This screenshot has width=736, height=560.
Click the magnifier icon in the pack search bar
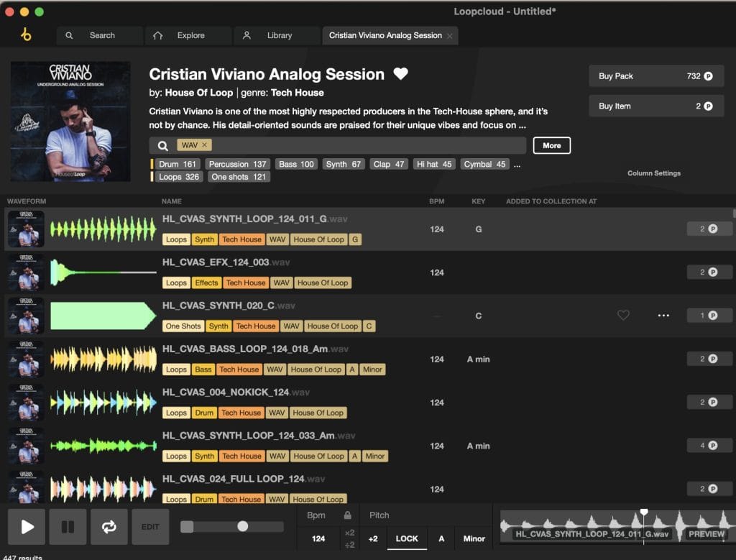pyautogui.click(x=163, y=145)
